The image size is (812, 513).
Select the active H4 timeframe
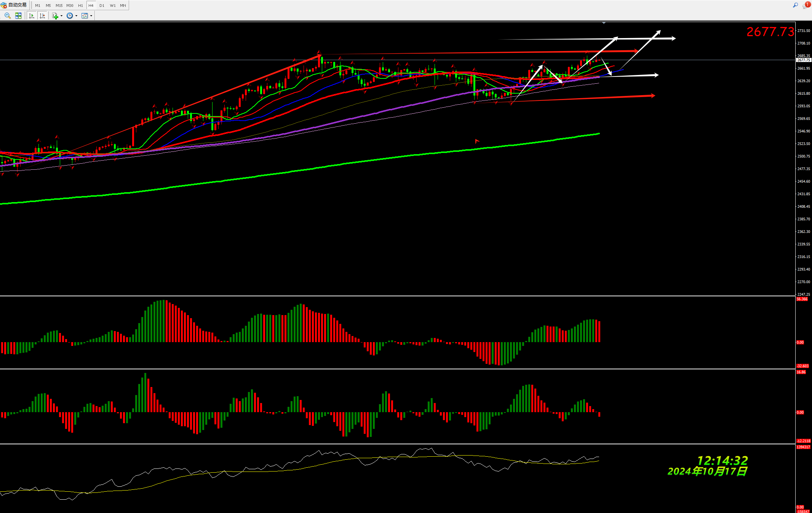point(91,5)
